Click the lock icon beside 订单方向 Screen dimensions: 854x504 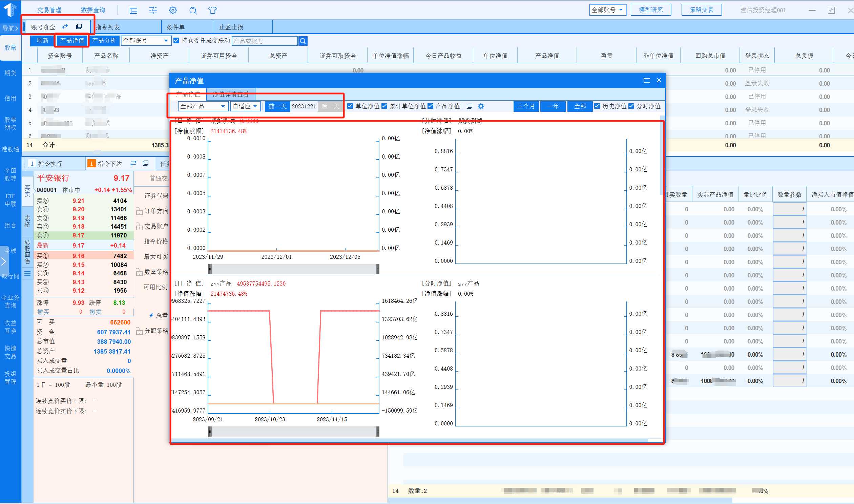tap(139, 212)
